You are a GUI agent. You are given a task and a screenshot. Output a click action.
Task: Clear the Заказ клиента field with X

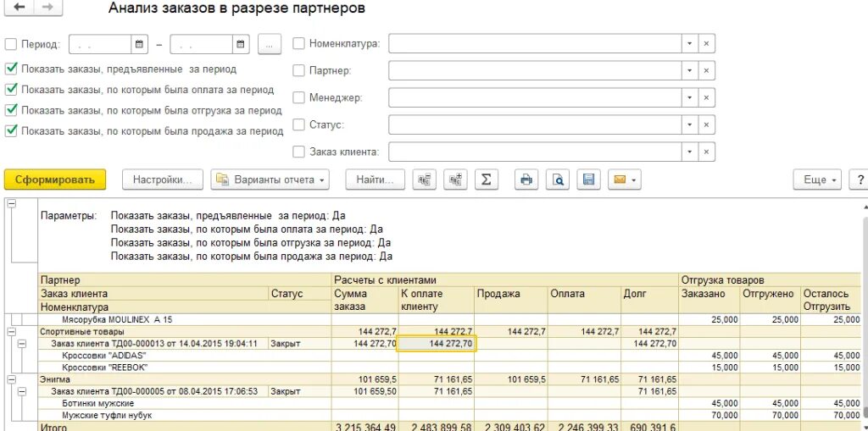[x=706, y=152]
